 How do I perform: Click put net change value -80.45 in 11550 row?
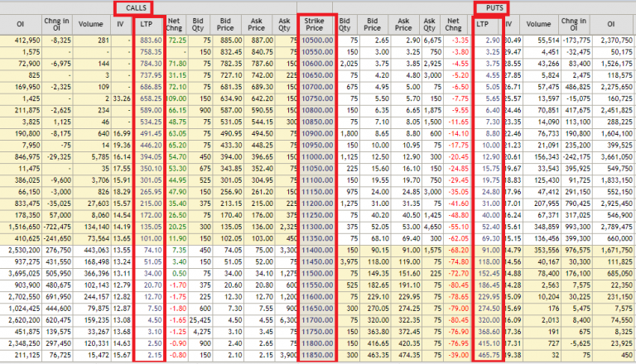click(x=460, y=285)
